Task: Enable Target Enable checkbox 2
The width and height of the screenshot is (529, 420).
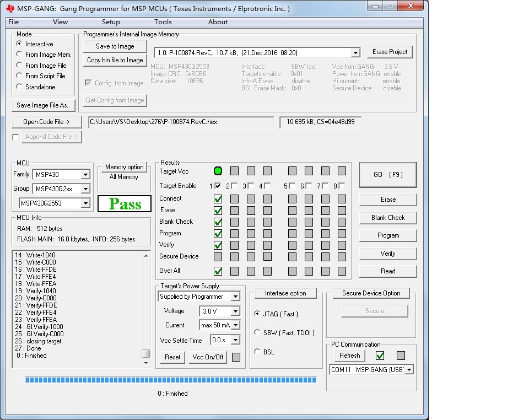Action: [x=234, y=186]
